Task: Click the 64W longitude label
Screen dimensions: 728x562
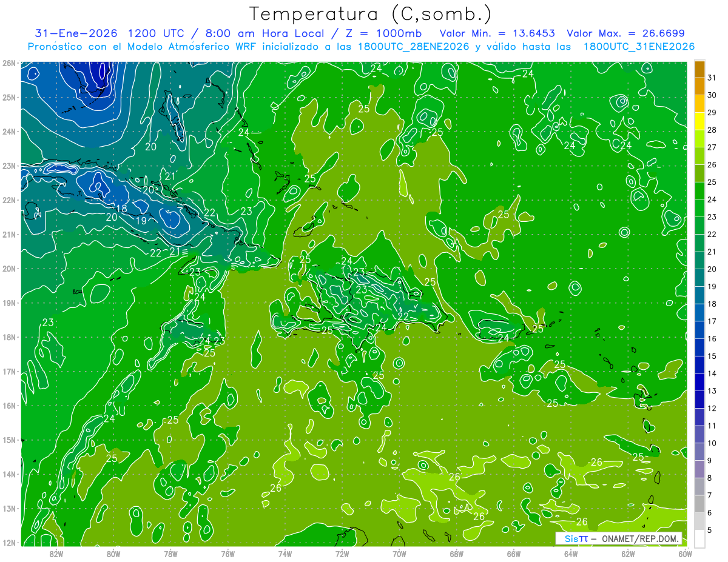Action: (571, 554)
